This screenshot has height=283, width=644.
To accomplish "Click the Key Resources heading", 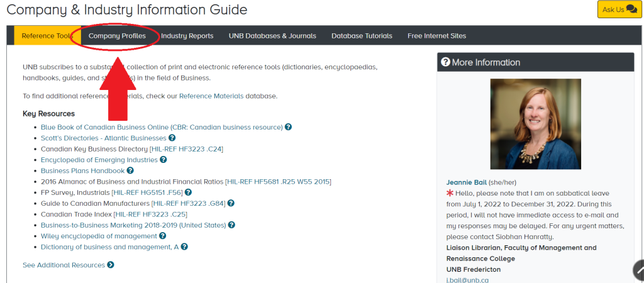I will tap(49, 113).
